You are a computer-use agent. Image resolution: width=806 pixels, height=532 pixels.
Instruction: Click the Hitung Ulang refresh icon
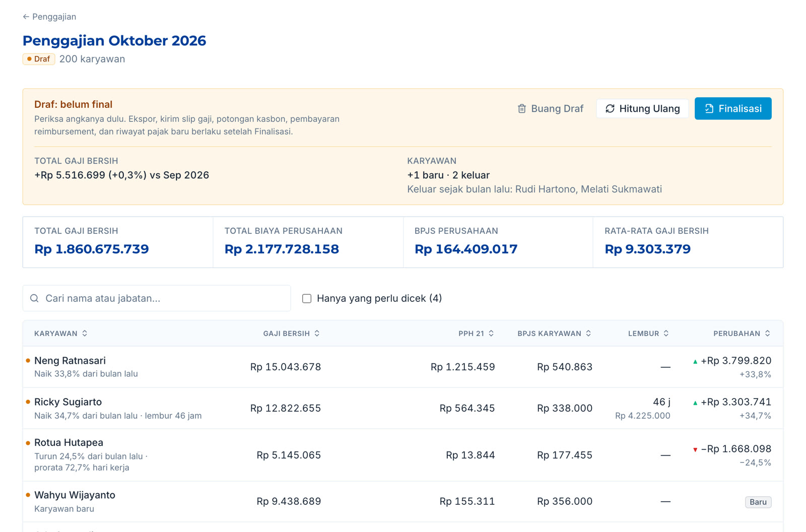coord(610,109)
